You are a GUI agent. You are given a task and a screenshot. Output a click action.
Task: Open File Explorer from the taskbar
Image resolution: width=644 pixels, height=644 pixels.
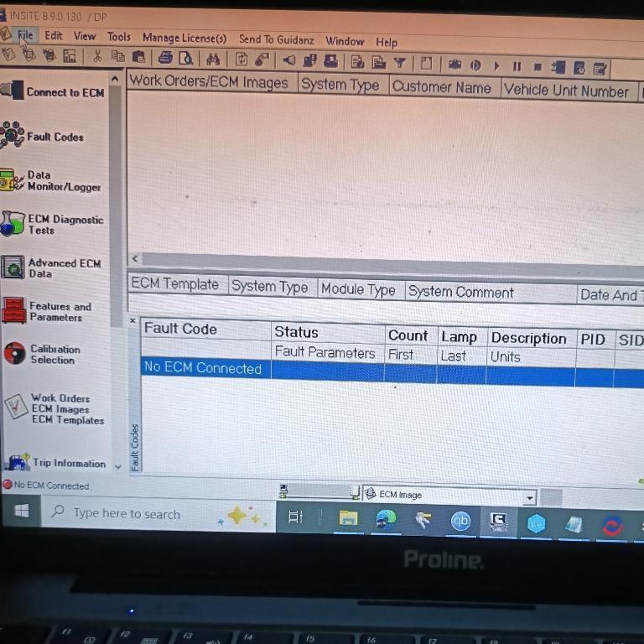(x=348, y=518)
